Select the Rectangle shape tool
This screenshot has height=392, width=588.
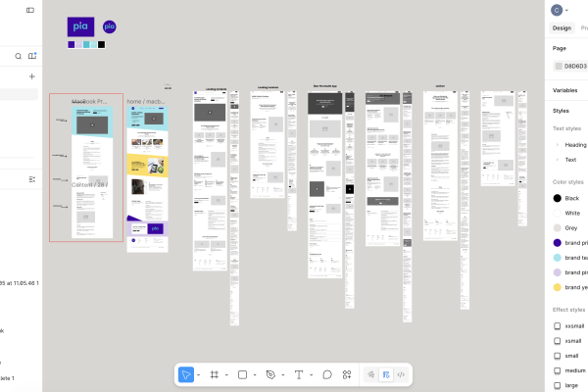click(243, 374)
